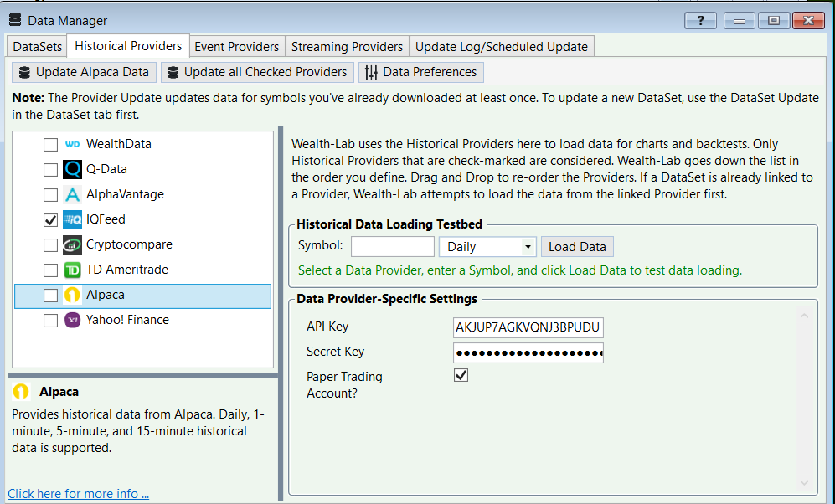
Task: Click Update Alpaca Data button
Action: point(84,72)
